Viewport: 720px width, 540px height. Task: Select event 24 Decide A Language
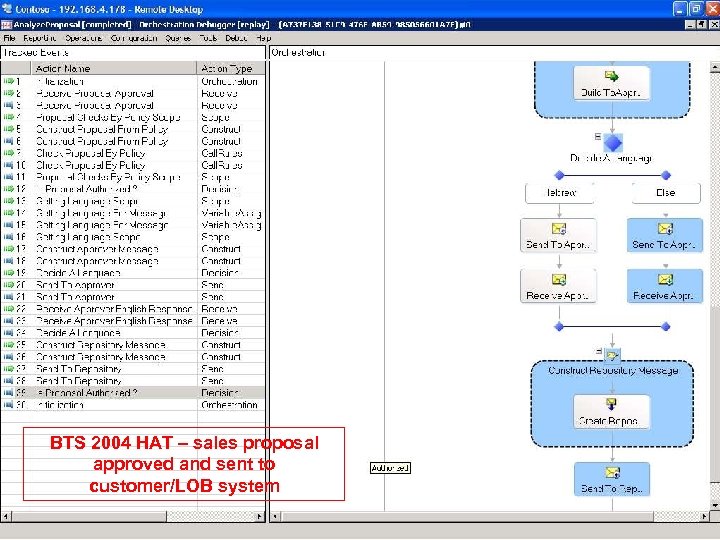(x=133, y=332)
